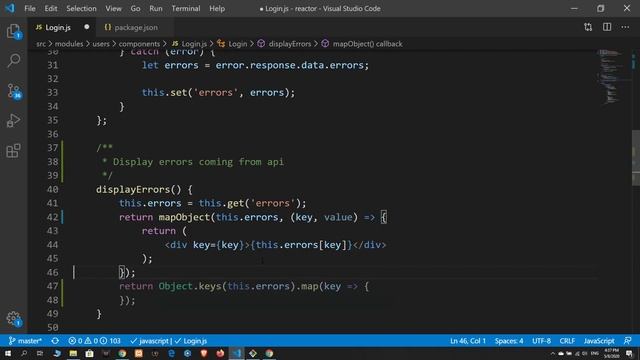This screenshot has height=360, width=640.
Task: Expand the components breadcrumb
Action: pos(139,44)
